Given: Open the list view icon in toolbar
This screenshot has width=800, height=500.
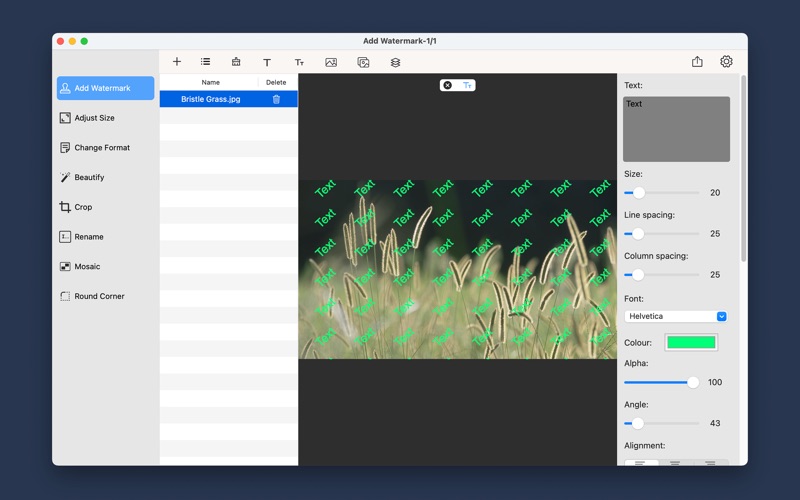Looking at the screenshot, I should pyautogui.click(x=206, y=62).
